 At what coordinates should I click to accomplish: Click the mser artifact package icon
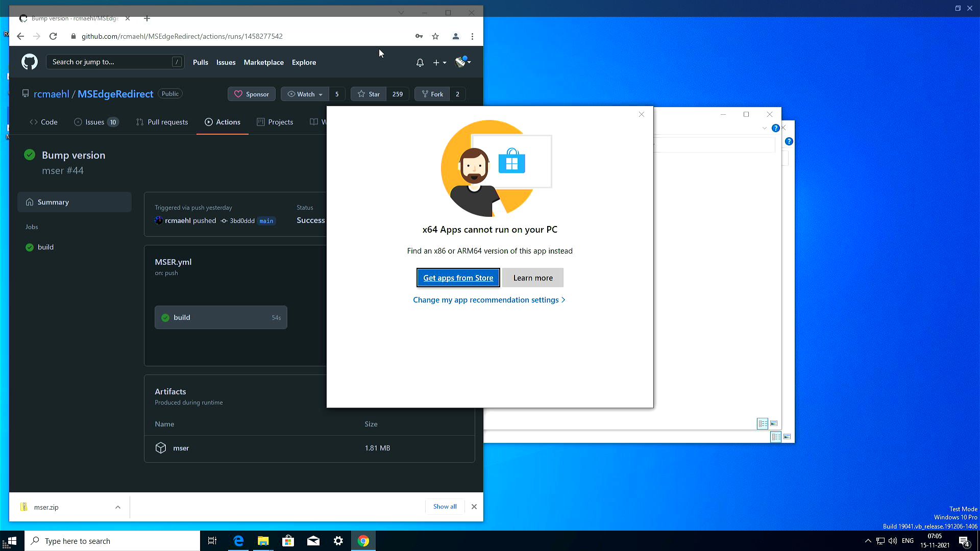161,447
